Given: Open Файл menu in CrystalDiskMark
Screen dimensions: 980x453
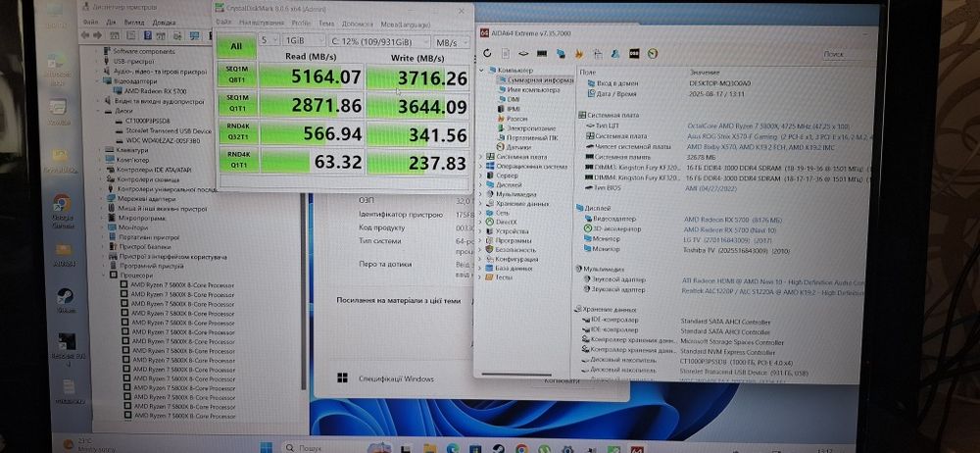Looking at the screenshot, I should coord(223,22).
